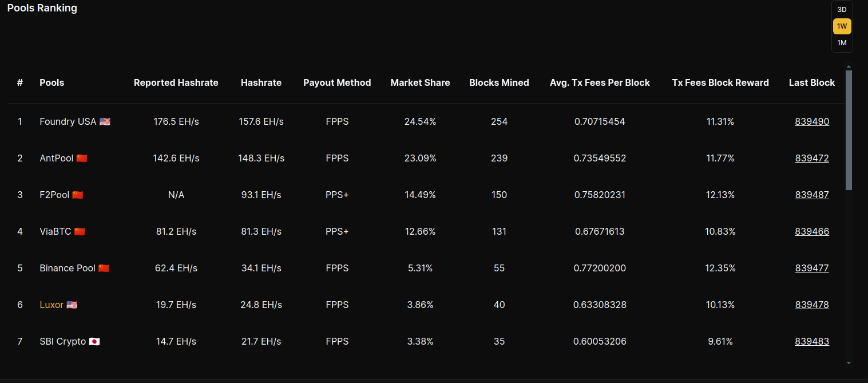
Task: Open last block 839483 link
Action: coord(811,341)
